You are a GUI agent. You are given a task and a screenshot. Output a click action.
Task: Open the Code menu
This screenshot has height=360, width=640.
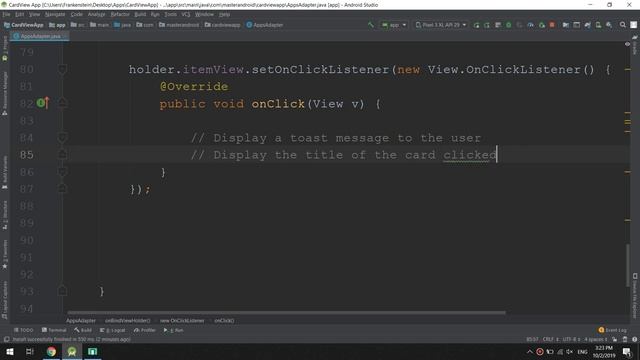pyautogui.click(x=76, y=14)
